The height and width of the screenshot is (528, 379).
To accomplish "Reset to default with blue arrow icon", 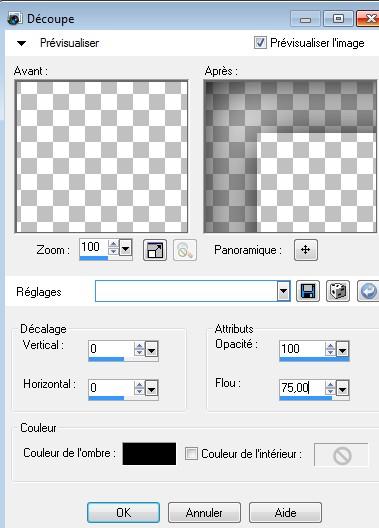I will (368, 291).
